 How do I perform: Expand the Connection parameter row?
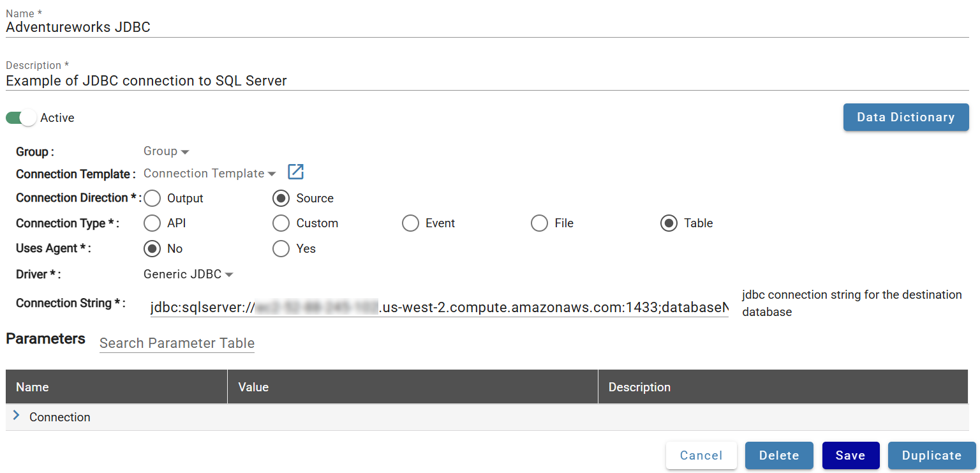coord(17,416)
